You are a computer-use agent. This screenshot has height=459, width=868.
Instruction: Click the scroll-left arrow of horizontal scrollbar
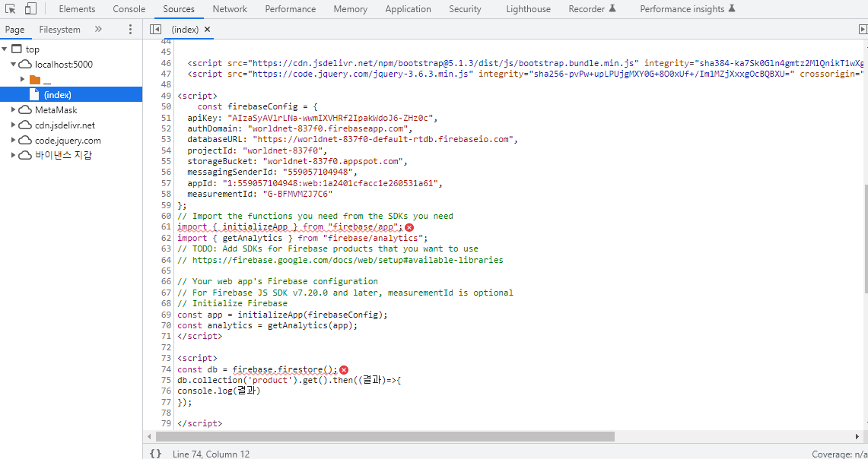(148, 437)
